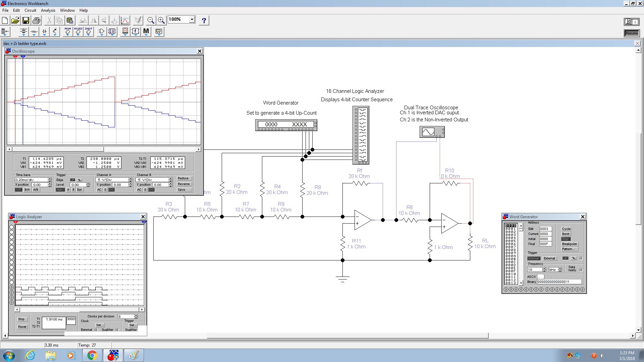Viewport: 644px width, 362px height.
Task: Zoom out with minus magnifier
Action: (x=151, y=20)
